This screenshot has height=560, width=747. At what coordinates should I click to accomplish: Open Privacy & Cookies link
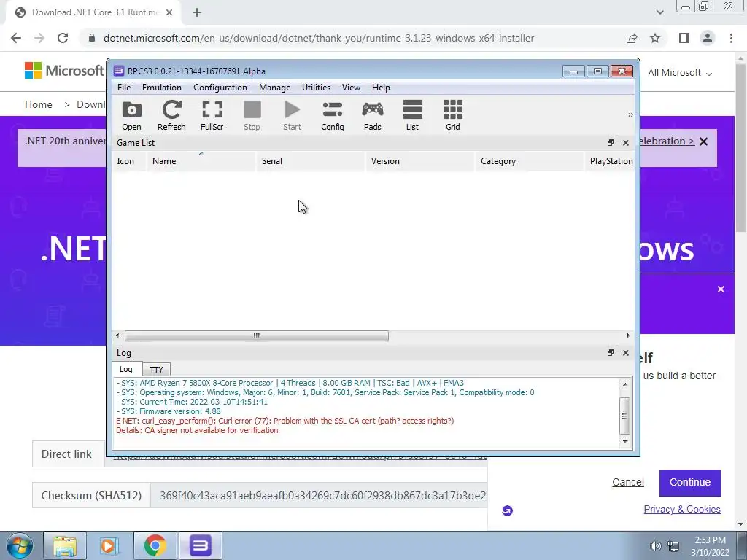[x=682, y=510]
